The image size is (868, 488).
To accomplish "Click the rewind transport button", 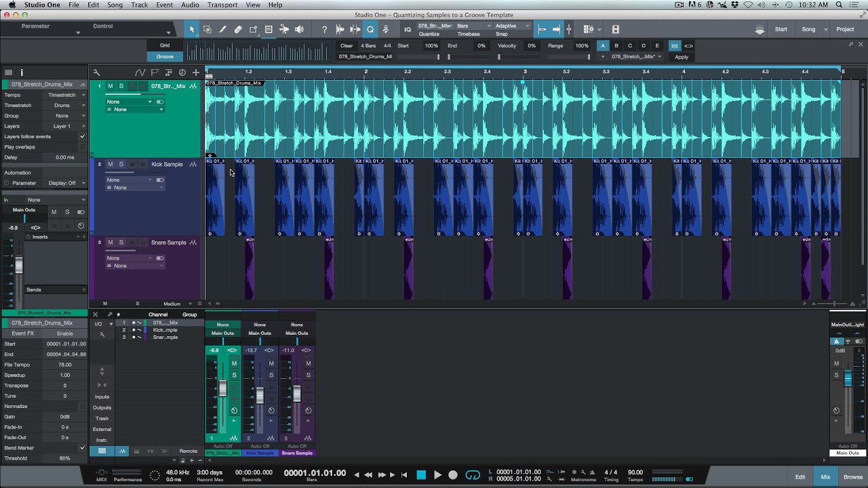I will point(368,475).
